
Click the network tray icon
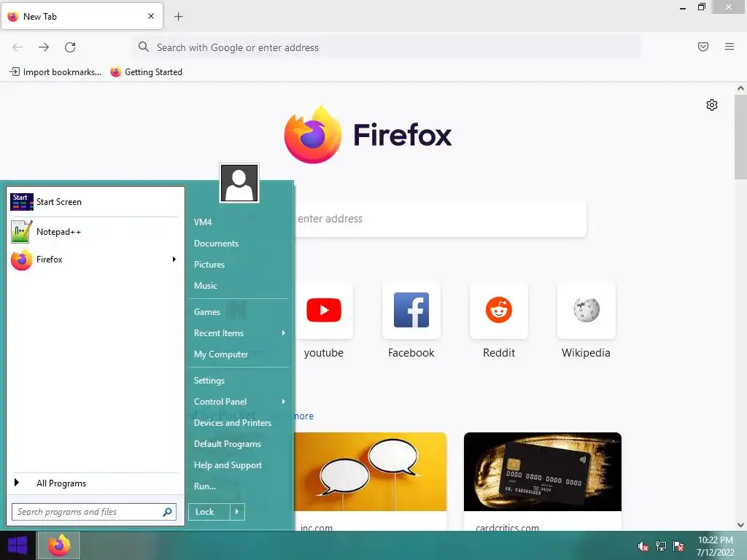[x=661, y=546]
